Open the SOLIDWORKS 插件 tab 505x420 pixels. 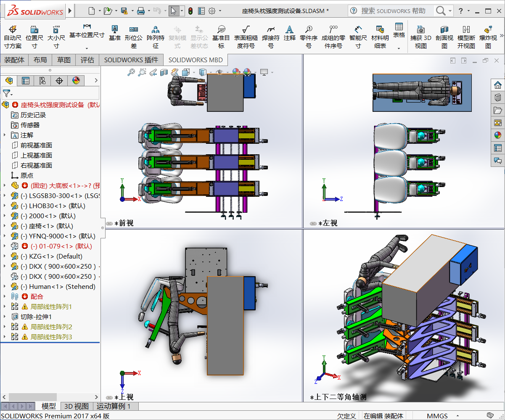click(x=131, y=60)
